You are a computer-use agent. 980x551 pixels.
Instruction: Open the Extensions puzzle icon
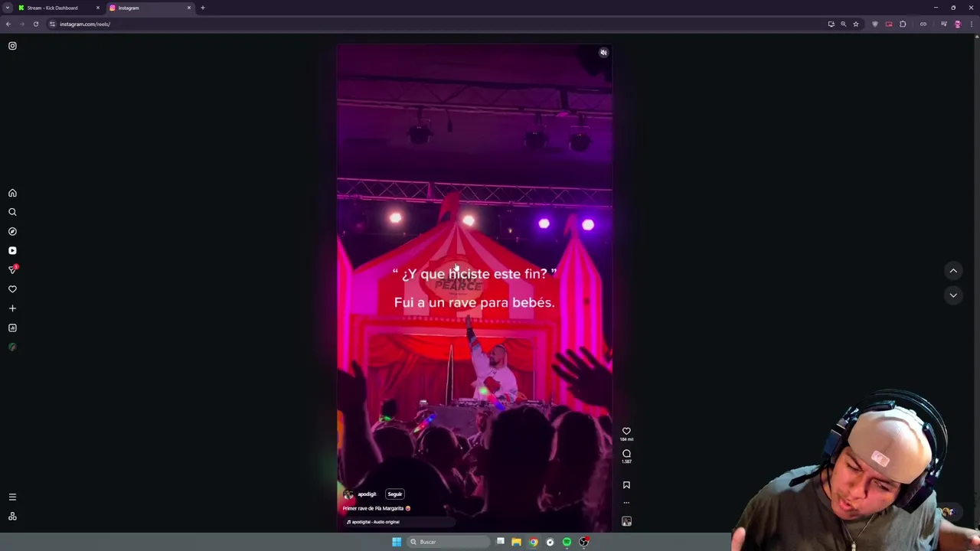click(x=903, y=24)
